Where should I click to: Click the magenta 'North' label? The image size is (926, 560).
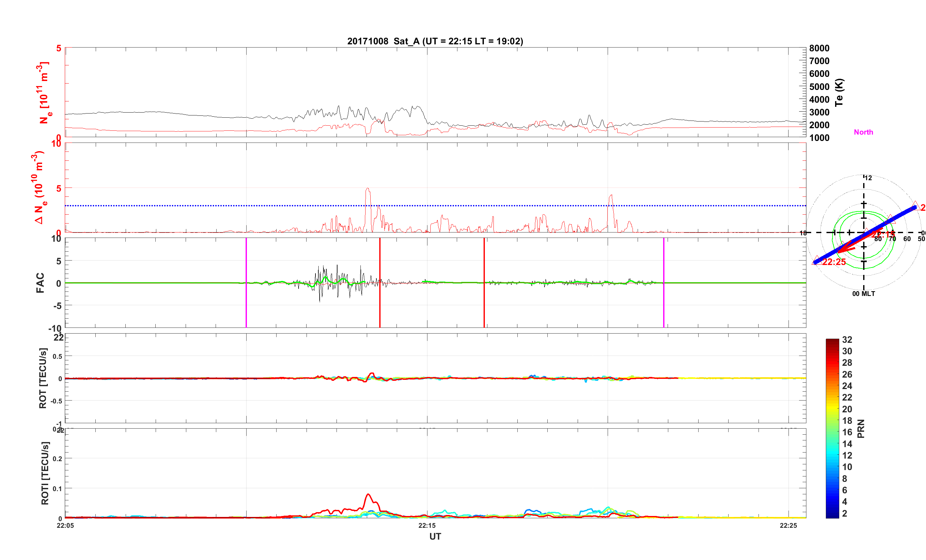(863, 132)
